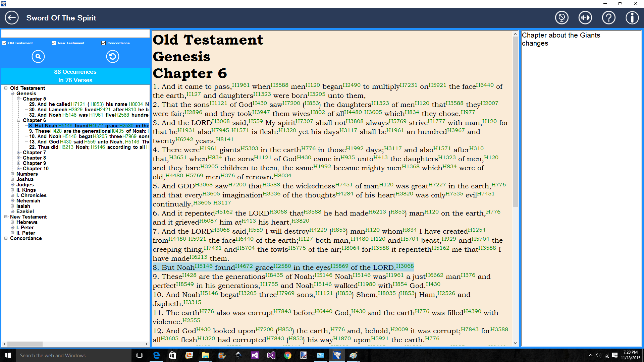Click the circular reset arrow icon
Viewport: 644px width, 362px height.
point(113,56)
